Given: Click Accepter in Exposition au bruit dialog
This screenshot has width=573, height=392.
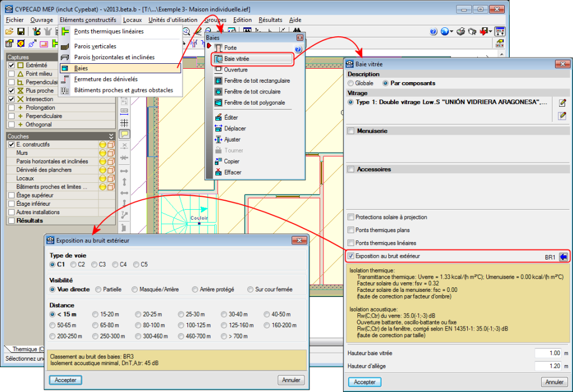Looking at the screenshot, I should pos(65,380).
